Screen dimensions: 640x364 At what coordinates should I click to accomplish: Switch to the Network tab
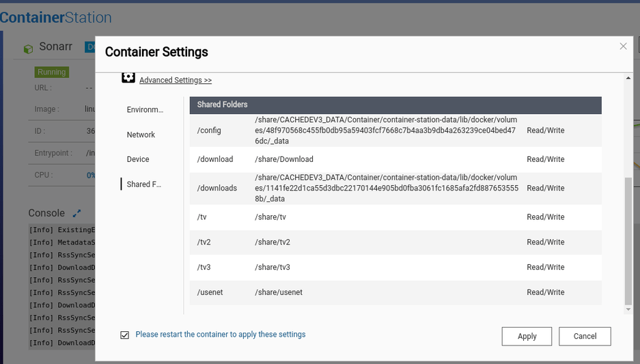pyautogui.click(x=141, y=135)
